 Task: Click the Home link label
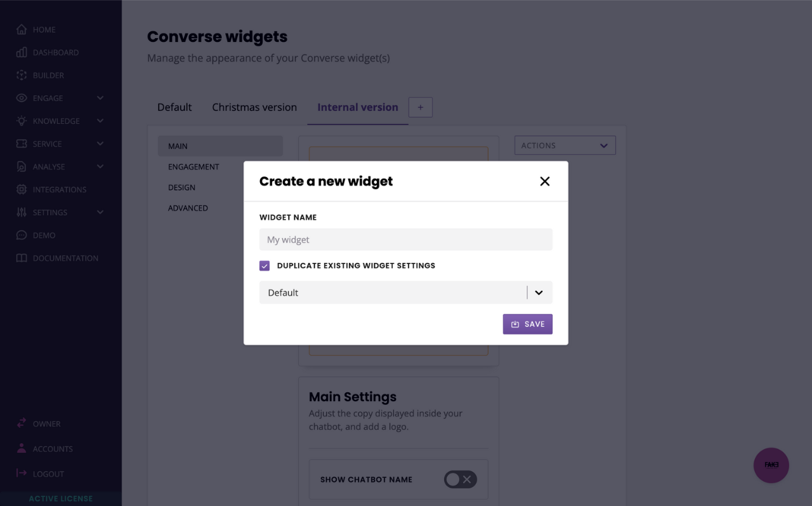pyautogui.click(x=44, y=30)
